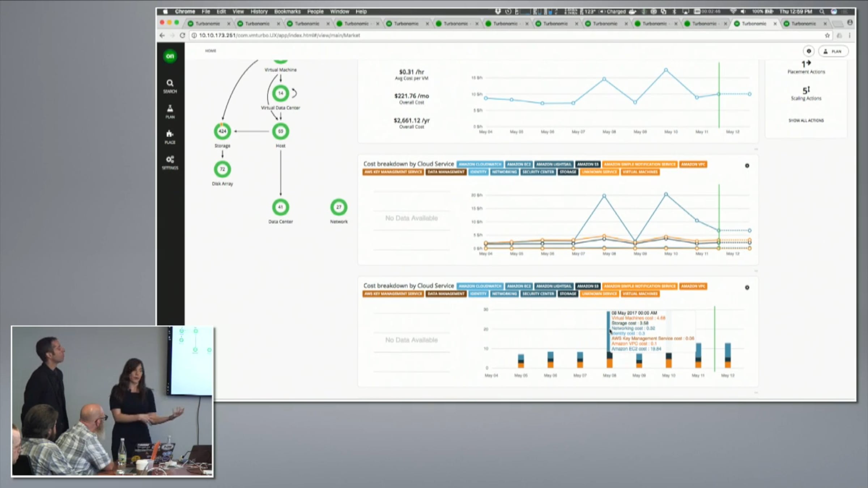Open the top-right gear settings button
Screen dimensions: 868x488
click(809, 51)
